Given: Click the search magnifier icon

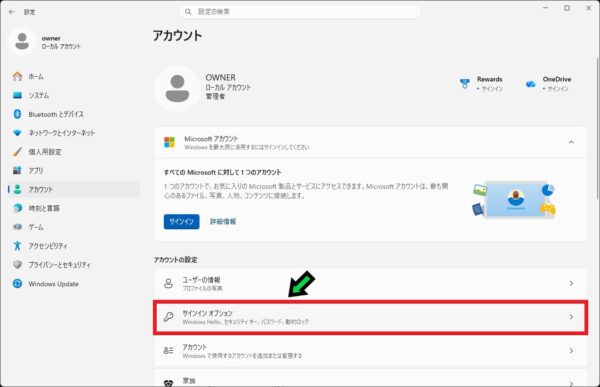Looking at the screenshot, I should pyautogui.click(x=188, y=12).
